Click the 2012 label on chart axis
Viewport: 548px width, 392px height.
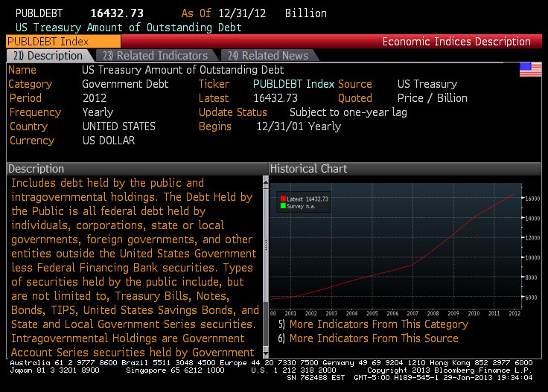click(514, 313)
